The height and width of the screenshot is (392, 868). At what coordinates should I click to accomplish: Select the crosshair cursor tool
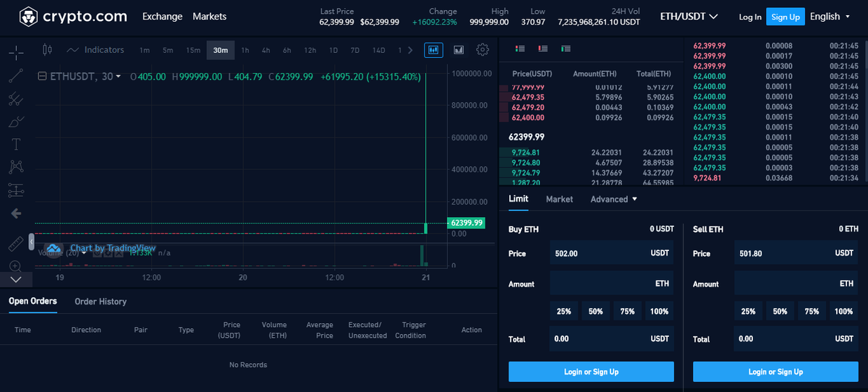[16, 52]
